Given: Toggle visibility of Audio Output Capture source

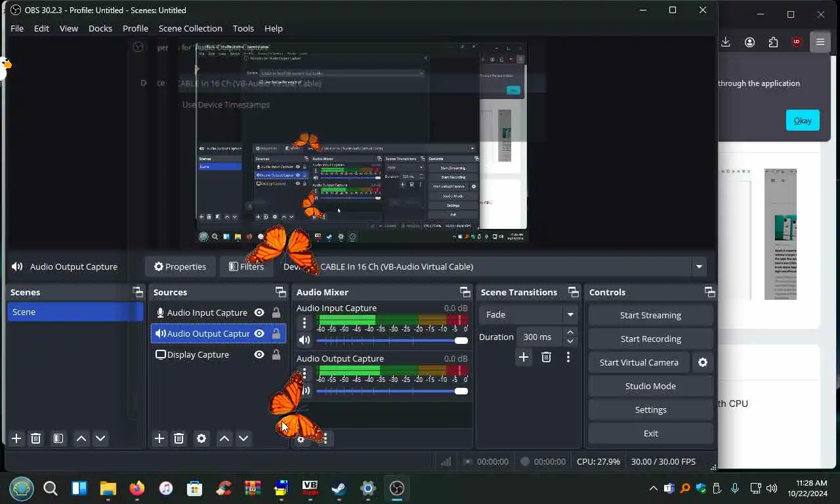Looking at the screenshot, I should click(259, 333).
